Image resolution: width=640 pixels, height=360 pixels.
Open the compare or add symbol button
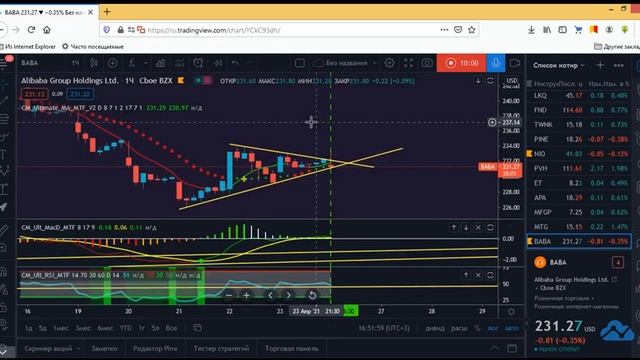click(x=112, y=63)
